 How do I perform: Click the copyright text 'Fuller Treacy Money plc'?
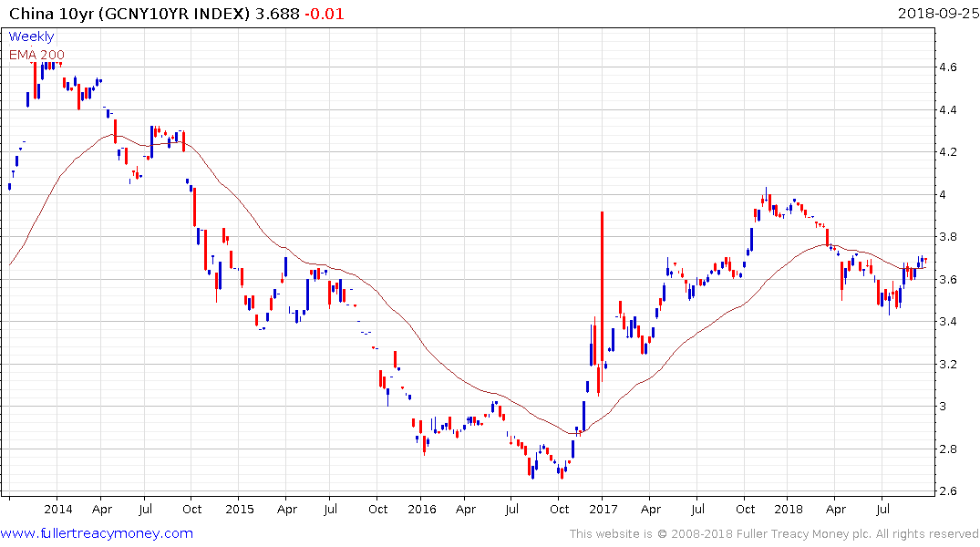pyautogui.click(x=803, y=534)
